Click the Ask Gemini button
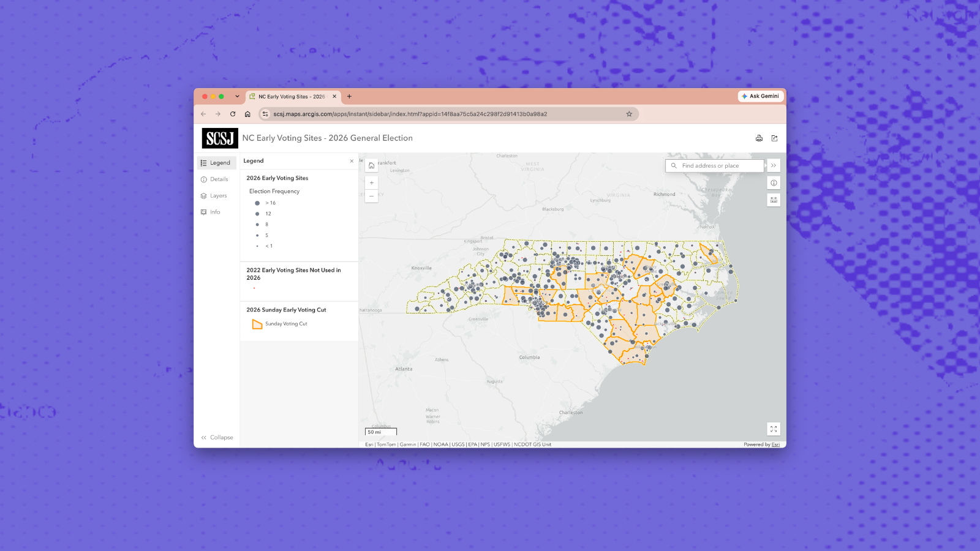980x551 pixels. pyautogui.click(x=761, y=96)
